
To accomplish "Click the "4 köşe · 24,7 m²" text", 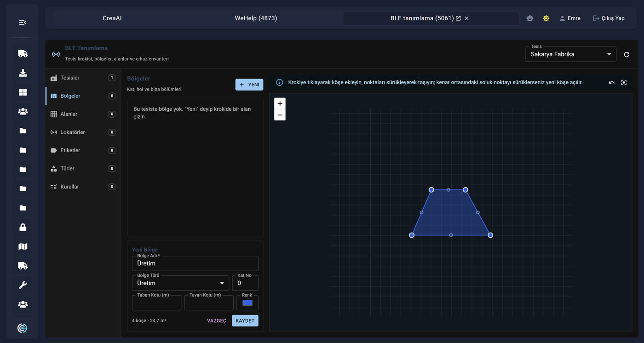I will pos(149,320).
